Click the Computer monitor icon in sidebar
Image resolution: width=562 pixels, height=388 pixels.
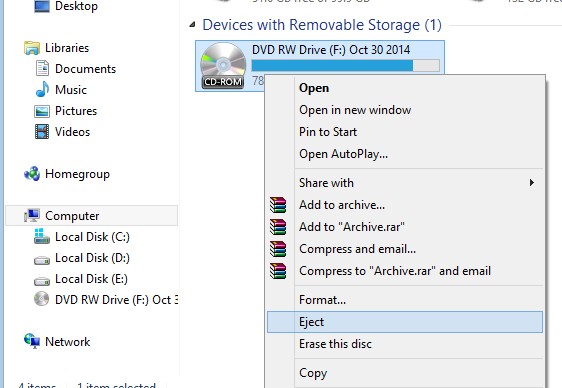(x=32, y=215)
